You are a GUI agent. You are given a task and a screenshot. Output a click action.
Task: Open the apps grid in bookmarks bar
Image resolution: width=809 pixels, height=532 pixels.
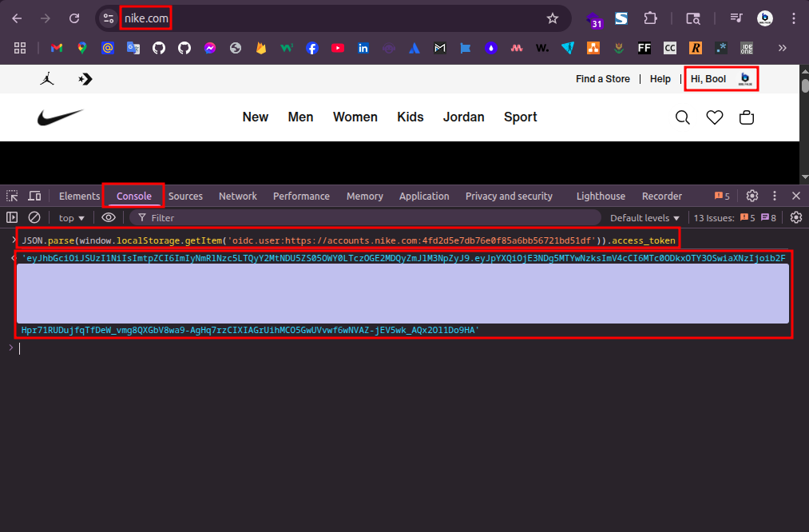[20, 48]
